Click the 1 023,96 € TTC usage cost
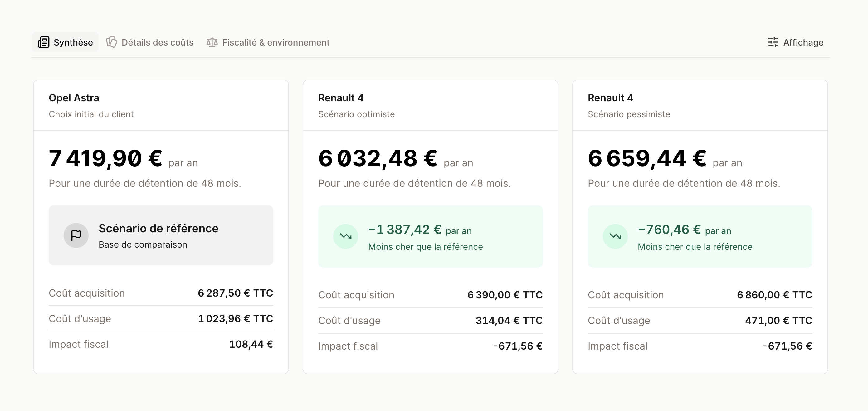This screenshot has width=868, height=411. [x=236, y=319]
